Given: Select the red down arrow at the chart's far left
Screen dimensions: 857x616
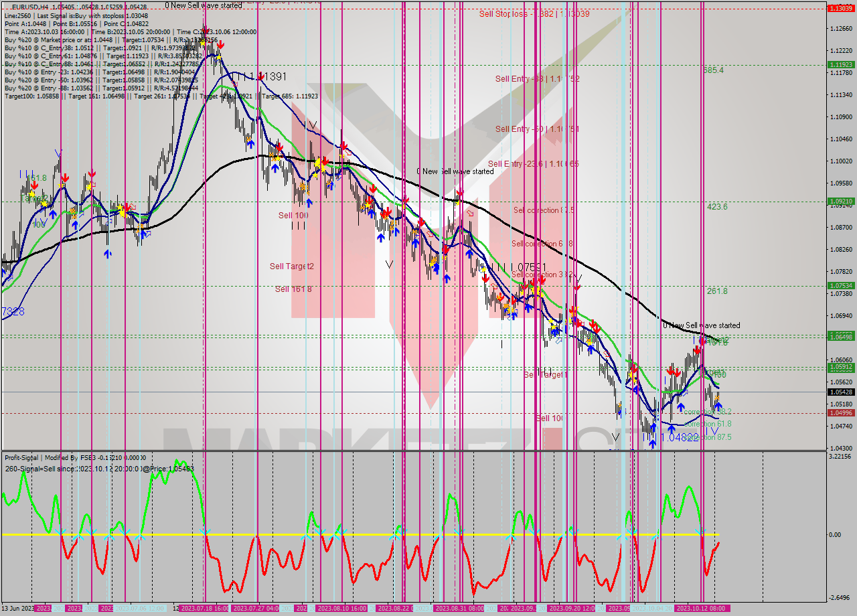Looking at the screenshot, I should (34, 185).
